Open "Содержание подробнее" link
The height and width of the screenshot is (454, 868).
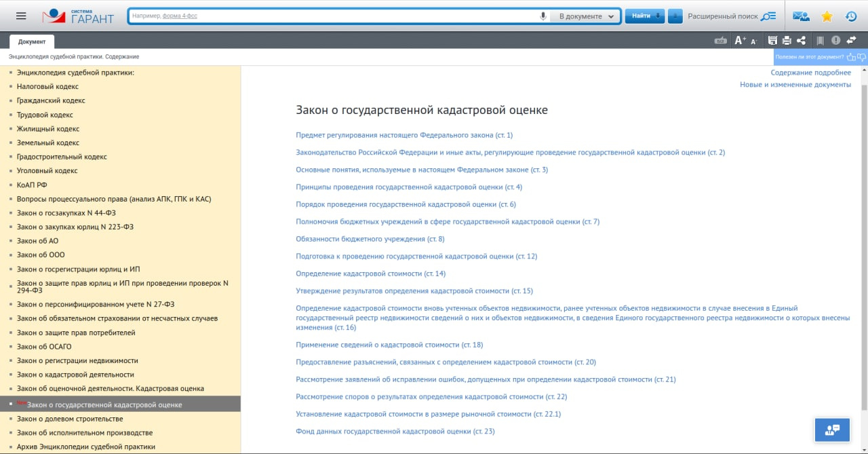point(810,73)
